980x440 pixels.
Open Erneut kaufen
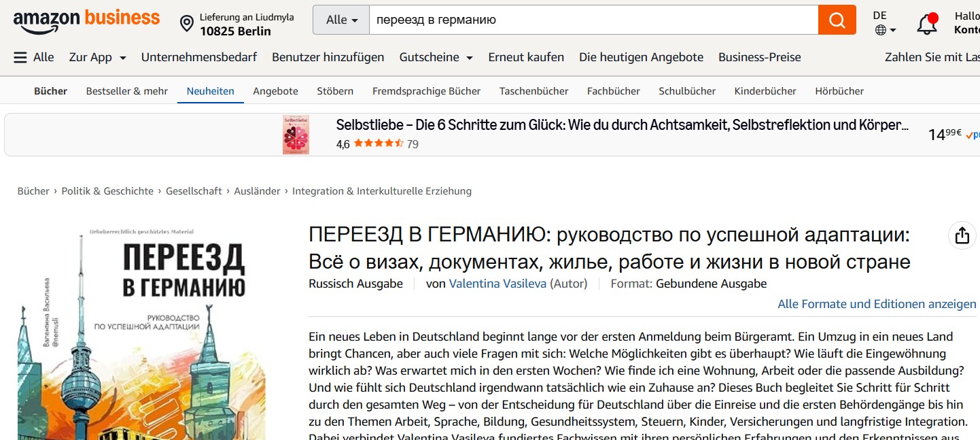526,57
